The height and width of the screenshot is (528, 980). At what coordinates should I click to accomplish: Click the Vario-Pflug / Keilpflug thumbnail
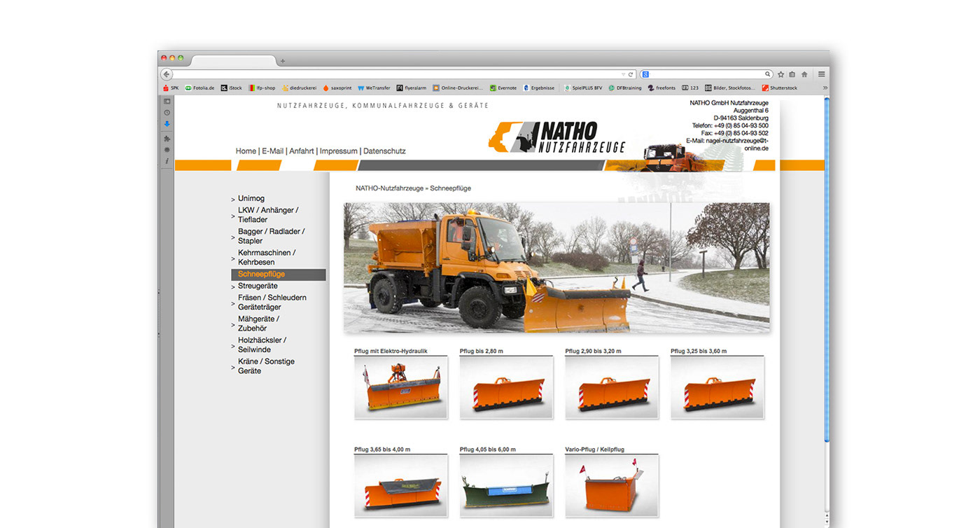point(611,485)
